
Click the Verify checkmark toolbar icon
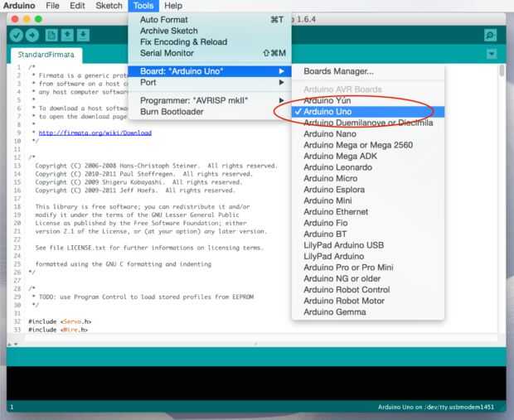pyautogui.click(x=16, y=35)
